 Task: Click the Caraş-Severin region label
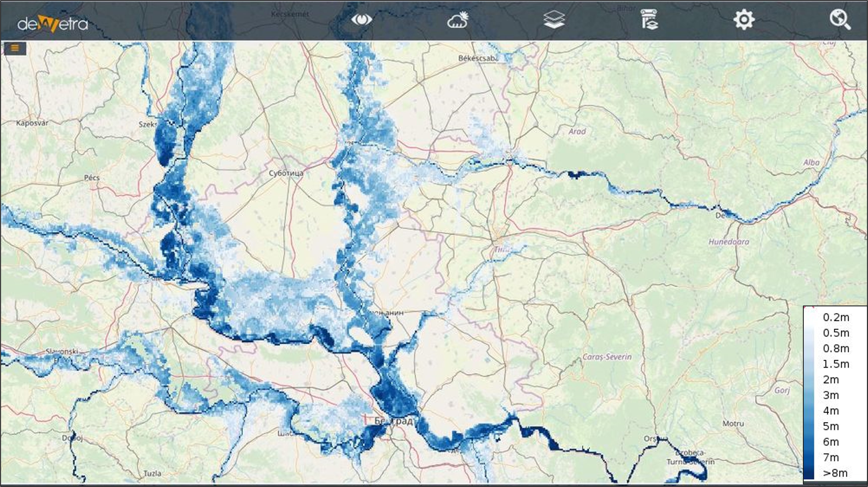[607, 356]
